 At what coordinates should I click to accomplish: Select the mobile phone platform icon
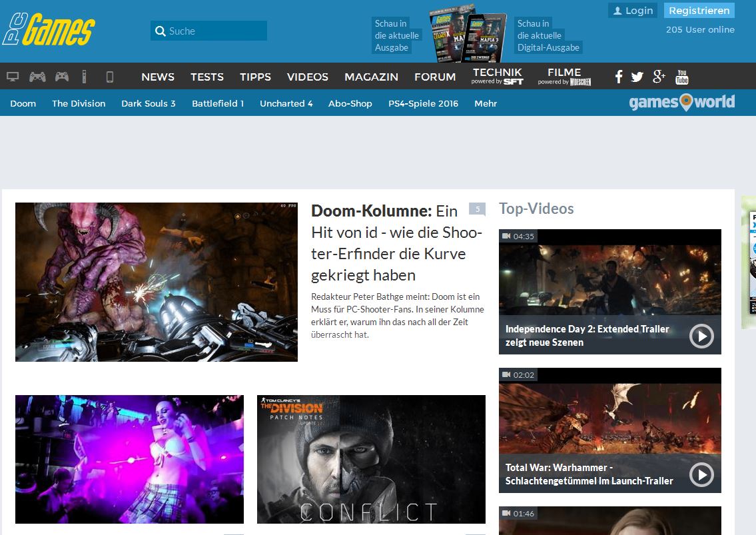click(x=109, y=76)
